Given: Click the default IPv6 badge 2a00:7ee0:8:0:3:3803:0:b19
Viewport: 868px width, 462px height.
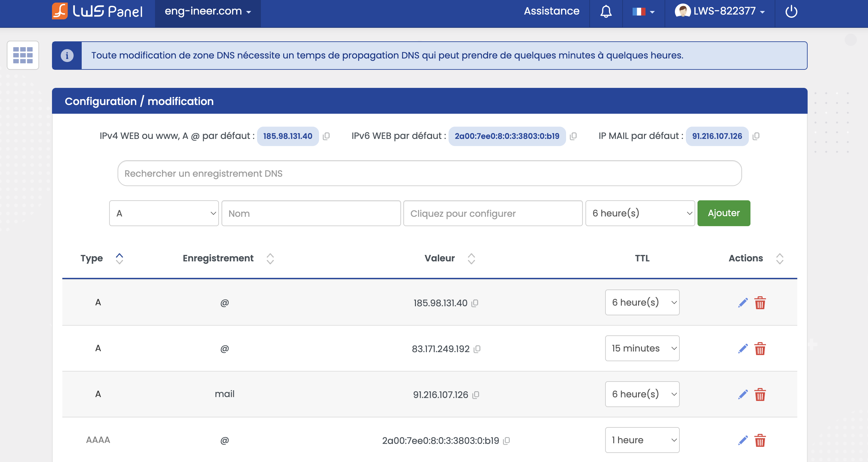Looking at the screenshot, I should 507,136.
